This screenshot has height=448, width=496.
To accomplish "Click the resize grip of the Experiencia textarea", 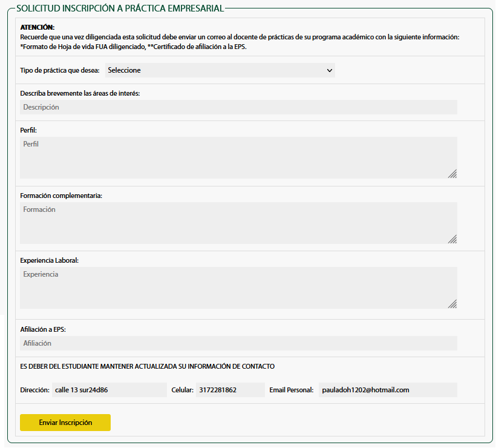I will tap(452, 304).
